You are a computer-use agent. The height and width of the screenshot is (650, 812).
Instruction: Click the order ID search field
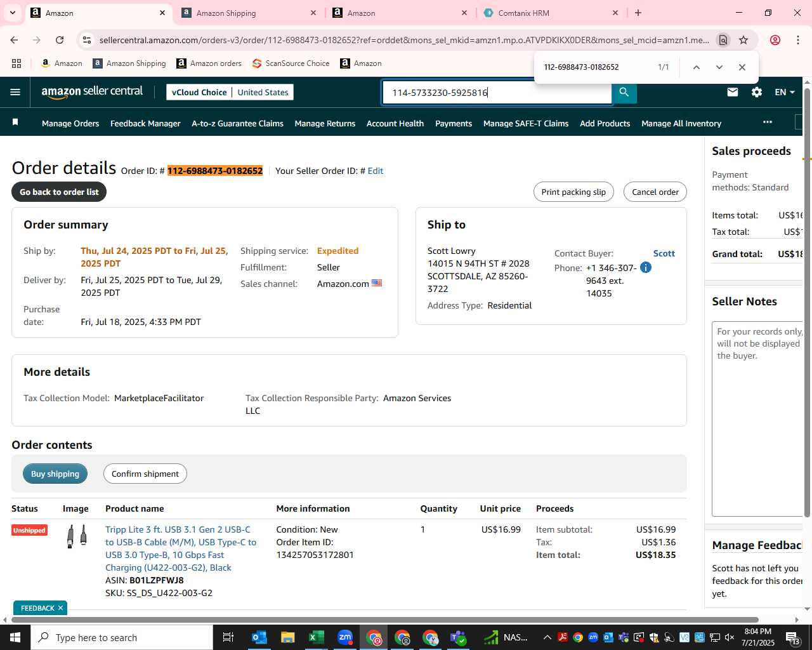coord(497,92)
